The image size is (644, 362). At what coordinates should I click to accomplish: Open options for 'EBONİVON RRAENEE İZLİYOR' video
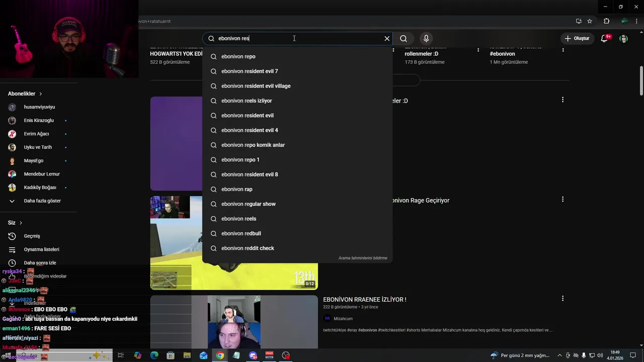point(562,299)
